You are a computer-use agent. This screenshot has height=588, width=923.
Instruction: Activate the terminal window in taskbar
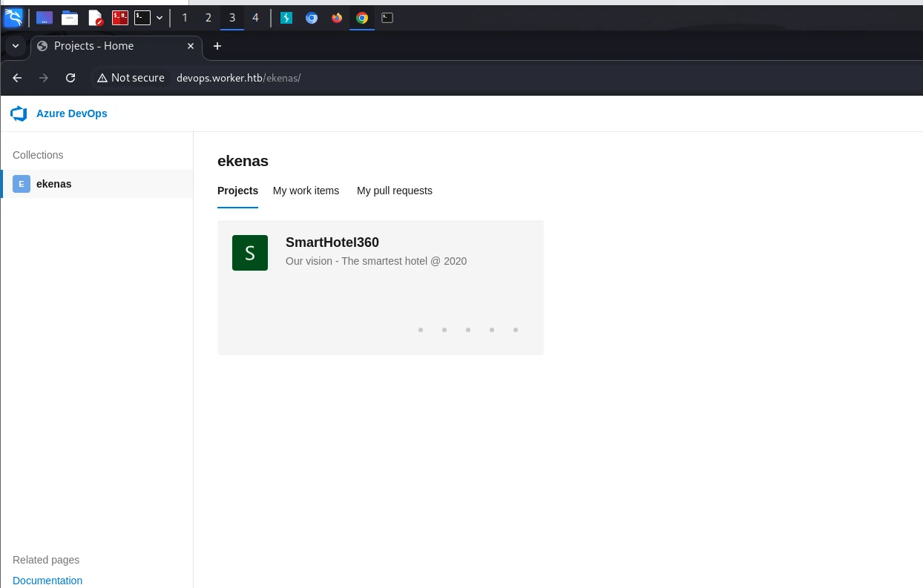(387, 18)
